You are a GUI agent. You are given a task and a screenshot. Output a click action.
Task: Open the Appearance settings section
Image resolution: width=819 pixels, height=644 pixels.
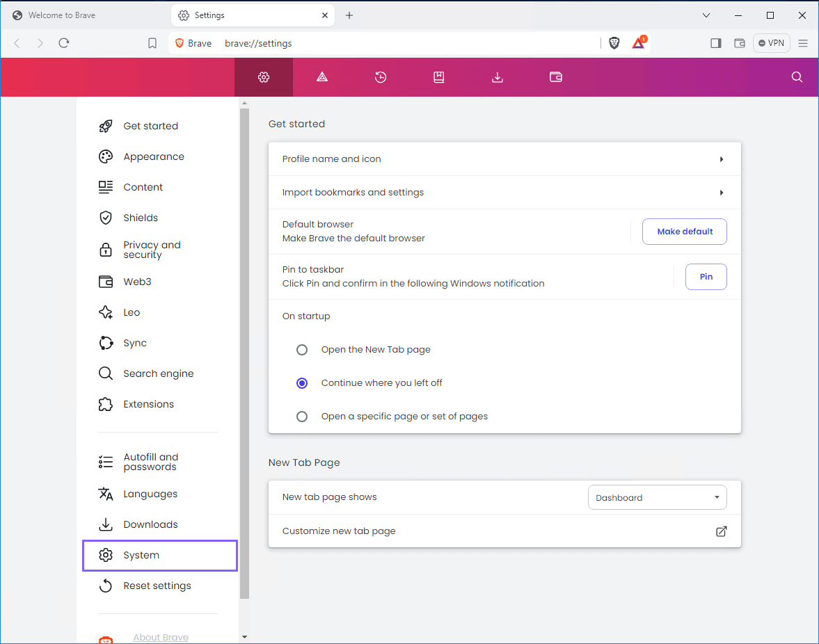[x=154, y=156]
